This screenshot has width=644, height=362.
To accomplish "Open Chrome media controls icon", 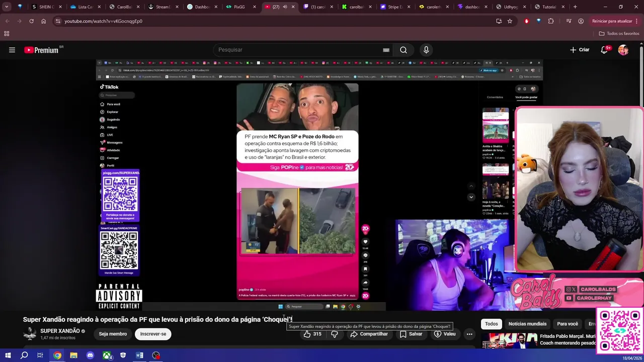I will 569,21.
